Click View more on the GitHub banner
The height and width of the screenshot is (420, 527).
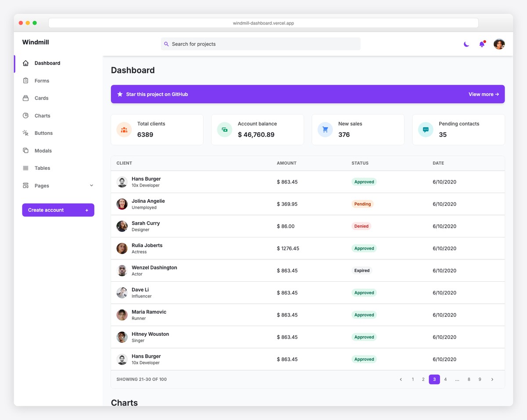[x=484, y=94]
